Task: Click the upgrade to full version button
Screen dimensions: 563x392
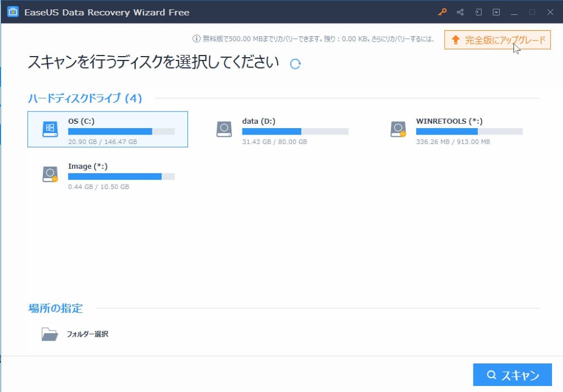Action: (497, 40)
